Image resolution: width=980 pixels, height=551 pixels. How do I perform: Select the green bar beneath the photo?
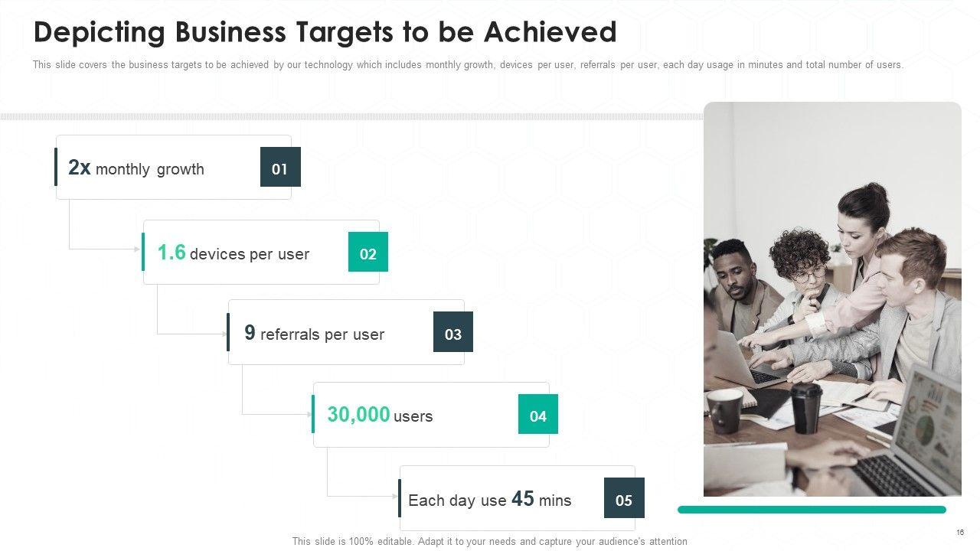(x=812, y=510)
